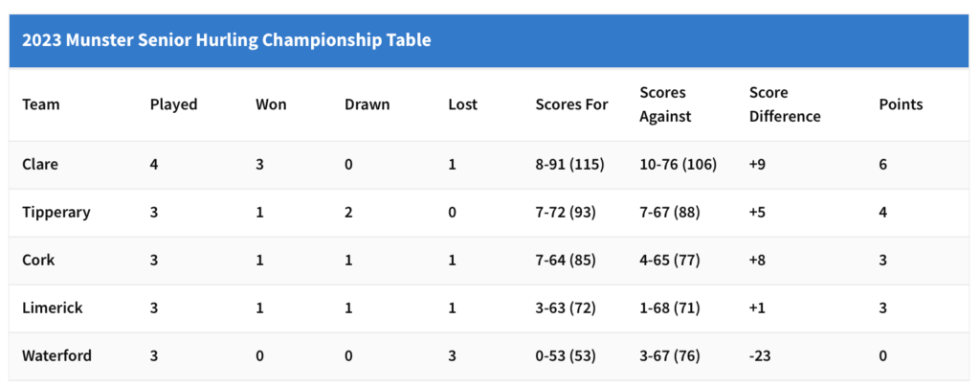Click the Clare team name
980x388 pixels.
point(40,164)
